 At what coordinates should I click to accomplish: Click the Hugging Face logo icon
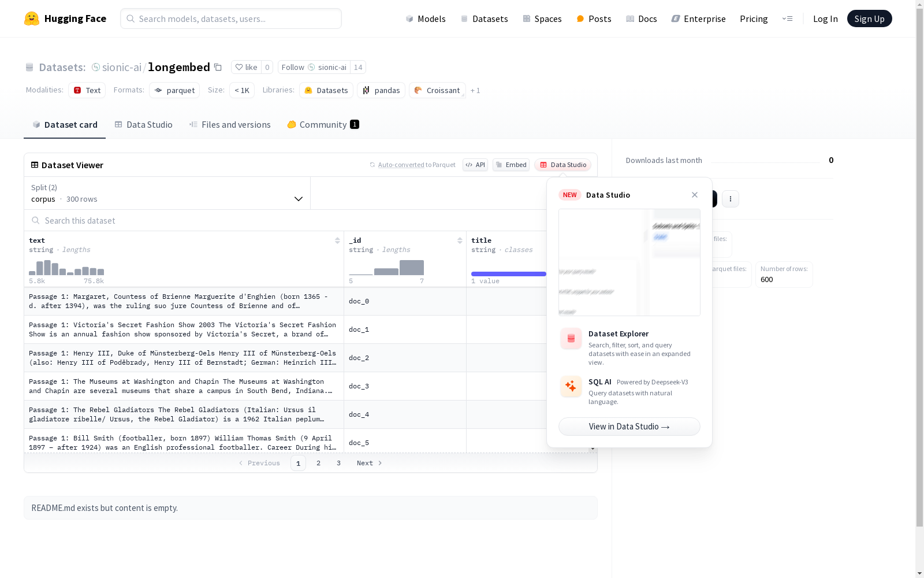pos(32,18)
